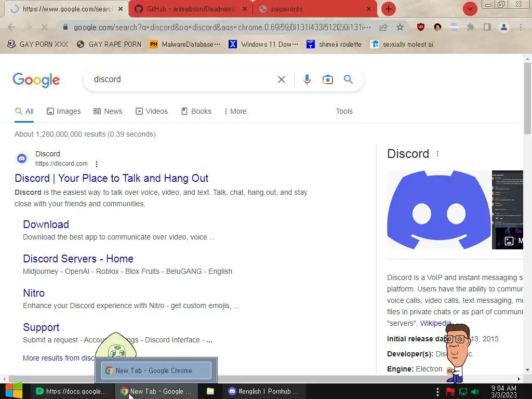Click the scroll-down arrow of the page
This screenshot has height=399, width=532.
527,370
